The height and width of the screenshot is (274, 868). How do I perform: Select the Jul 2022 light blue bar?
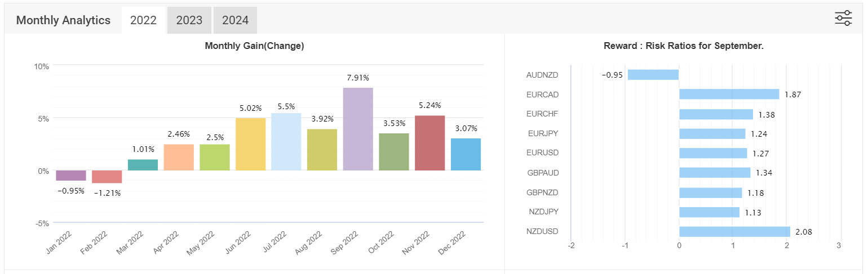pyautogui.click(x=286, y=142)
